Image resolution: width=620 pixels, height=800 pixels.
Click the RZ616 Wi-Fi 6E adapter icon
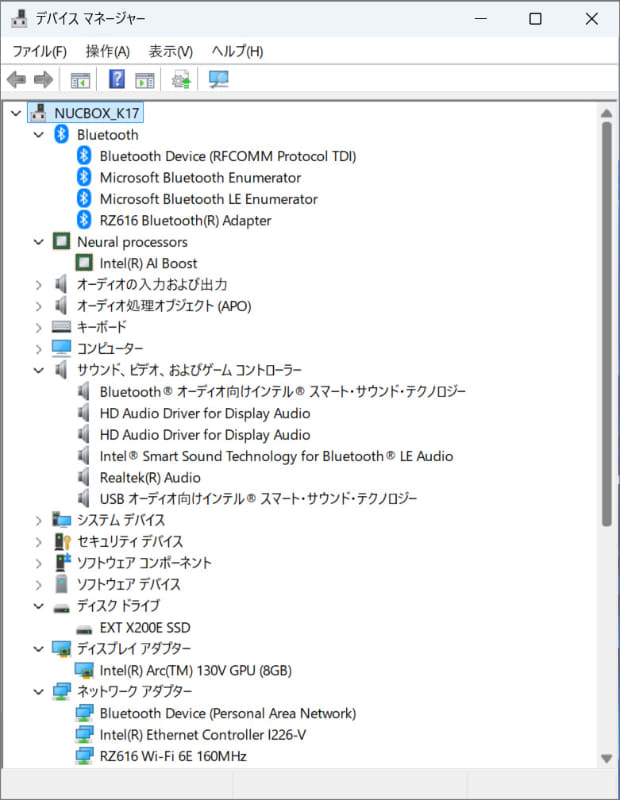(84, 756)
